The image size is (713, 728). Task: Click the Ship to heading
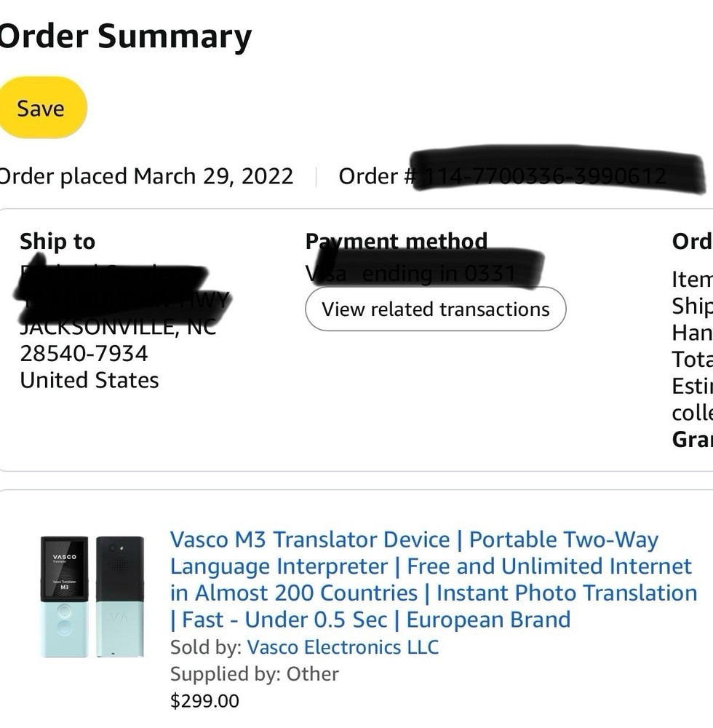[x=57, y=241]
